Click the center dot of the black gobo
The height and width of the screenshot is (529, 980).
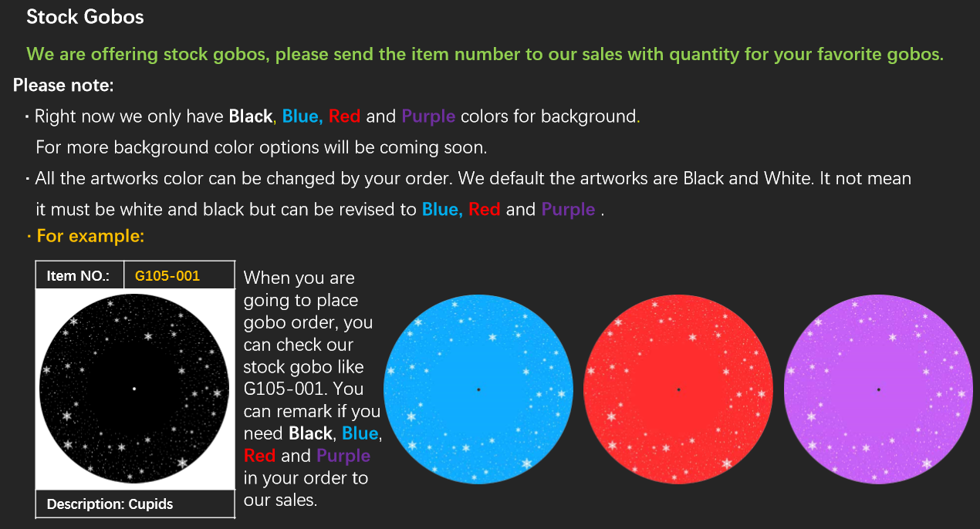point(134,389)
